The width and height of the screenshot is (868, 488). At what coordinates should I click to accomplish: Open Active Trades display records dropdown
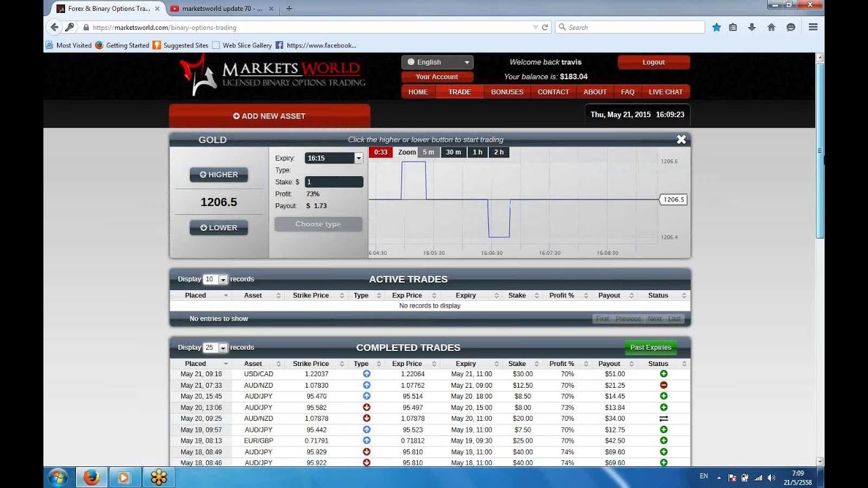[215, 279]
